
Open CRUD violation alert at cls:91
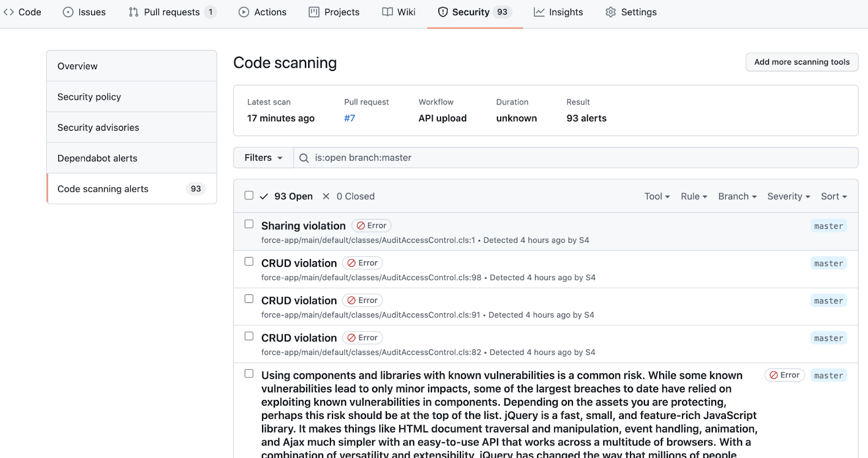[299, 300]
